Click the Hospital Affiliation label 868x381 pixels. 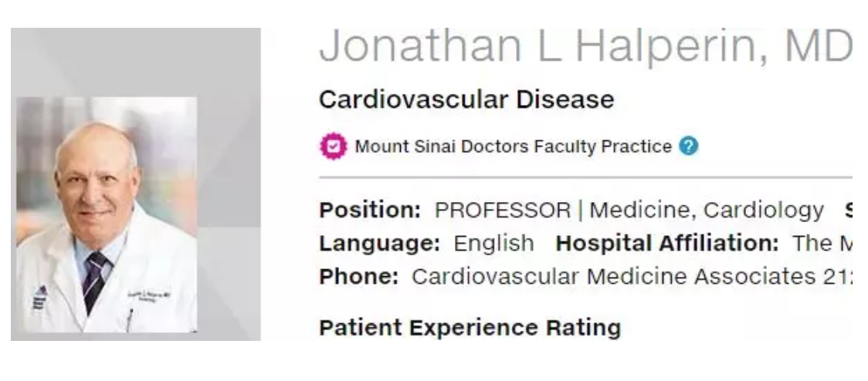667,243
